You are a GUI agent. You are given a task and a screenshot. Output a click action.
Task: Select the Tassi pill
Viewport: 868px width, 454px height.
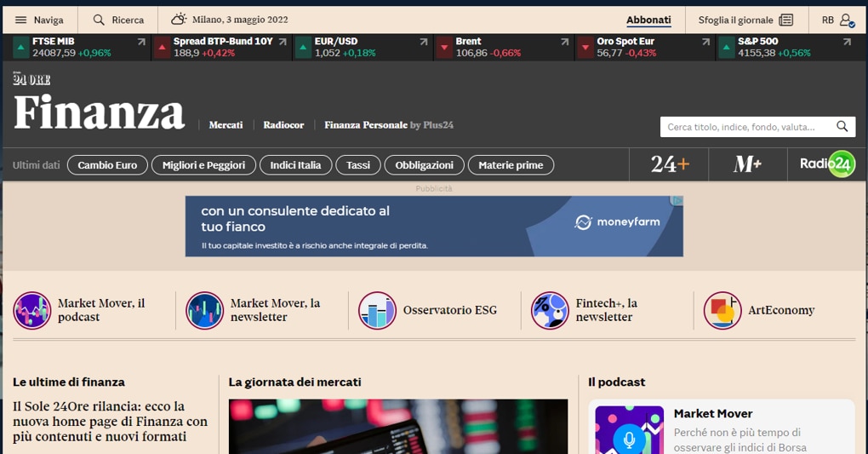click(358, 165)
